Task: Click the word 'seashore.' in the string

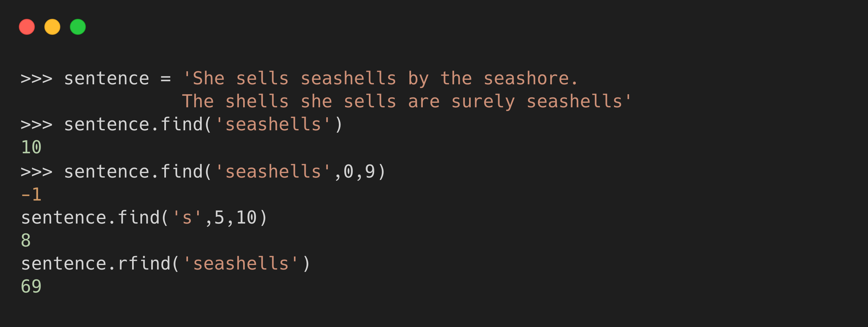Action: click(531, 79)
